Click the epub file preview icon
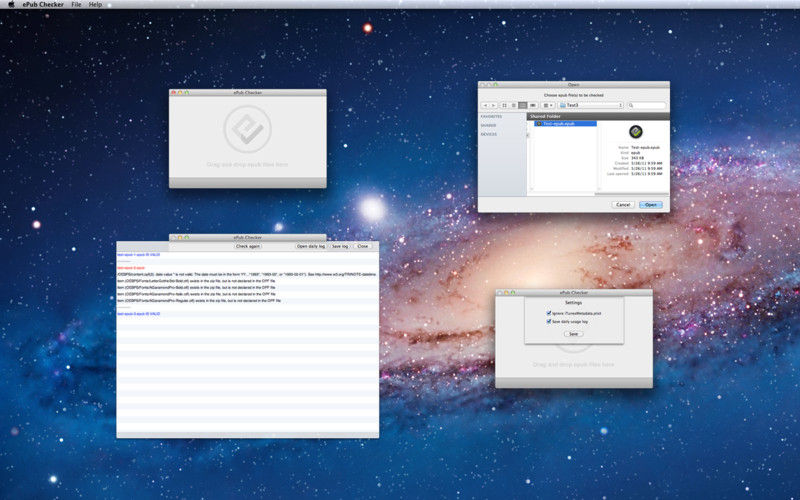800x500 pixels. 635,132
